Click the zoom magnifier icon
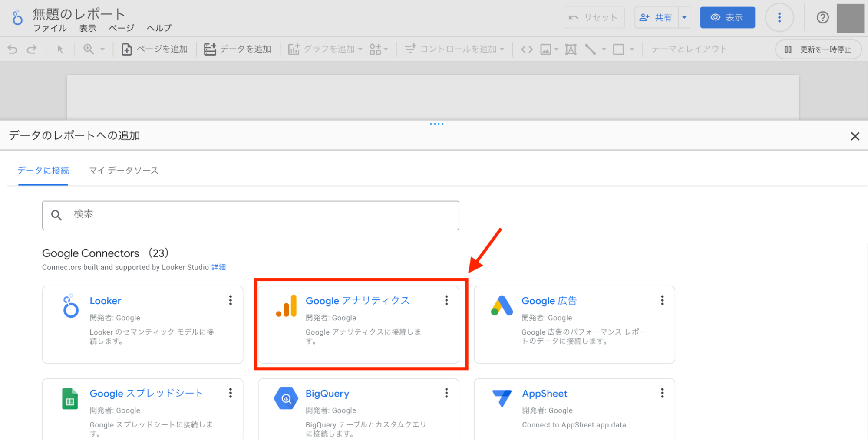 click(89, 49)
